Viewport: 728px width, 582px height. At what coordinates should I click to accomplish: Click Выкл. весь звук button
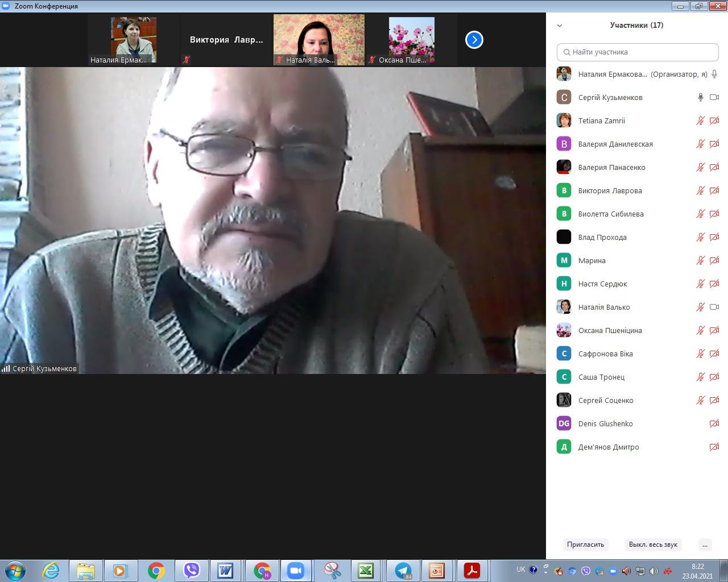click(653, 544)
